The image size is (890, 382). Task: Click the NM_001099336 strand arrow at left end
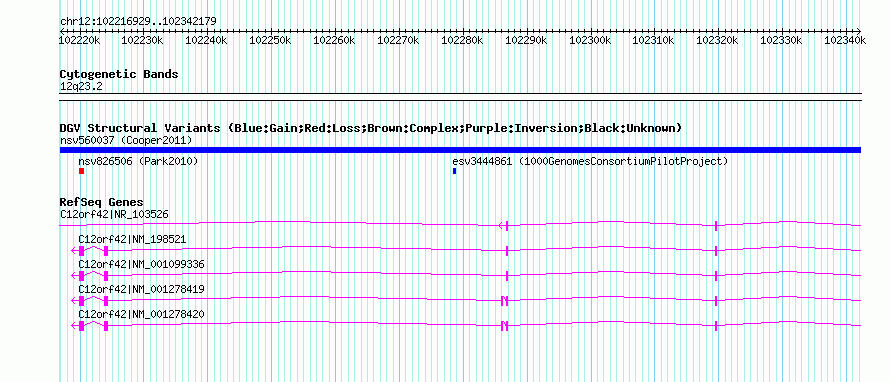pos(75,275)
